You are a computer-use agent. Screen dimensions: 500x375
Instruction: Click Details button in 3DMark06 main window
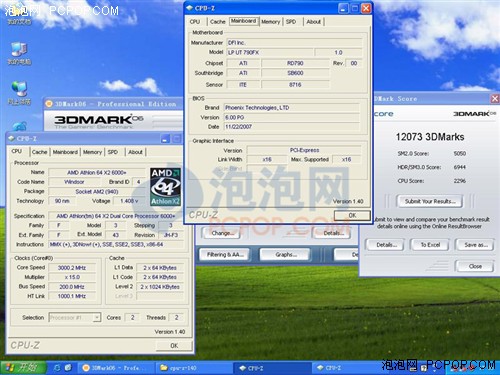(x=333, y=233)
